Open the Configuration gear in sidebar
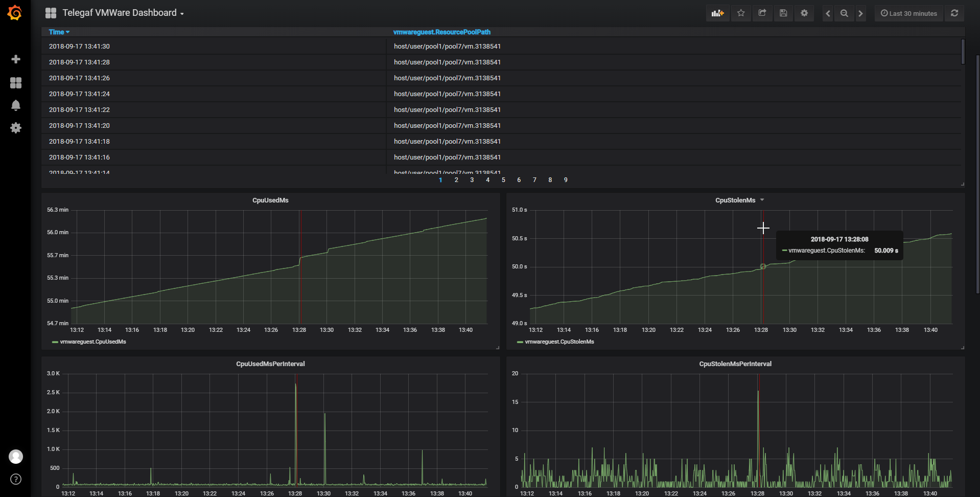This screenshot has height=497, width=980. pyautogui.click(x=16, y=128)
